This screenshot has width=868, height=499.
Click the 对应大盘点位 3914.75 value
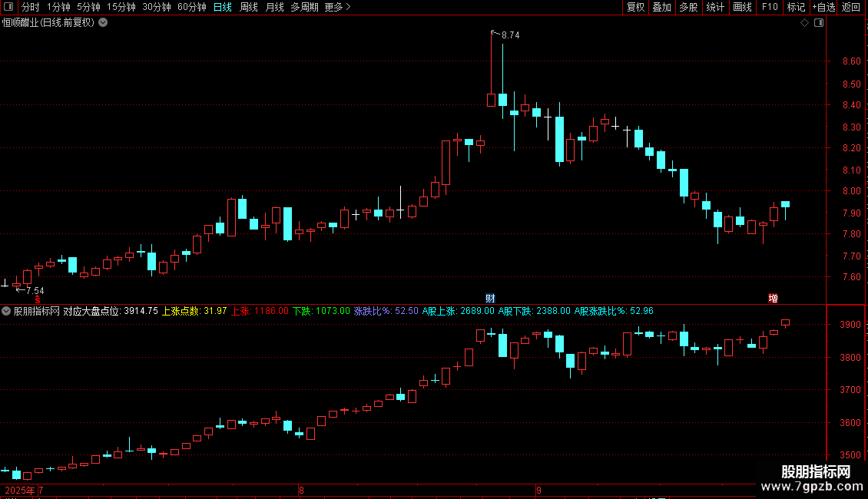click(111, 311)
